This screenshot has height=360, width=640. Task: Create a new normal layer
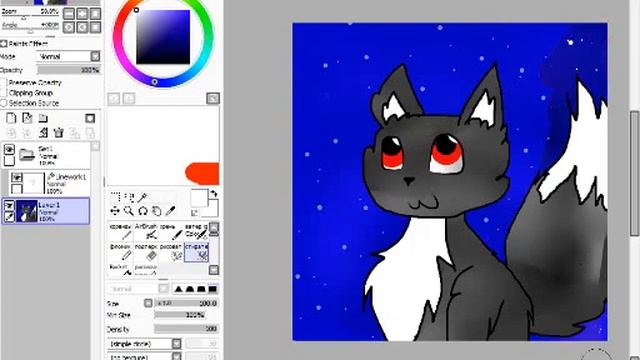(11, 118)
